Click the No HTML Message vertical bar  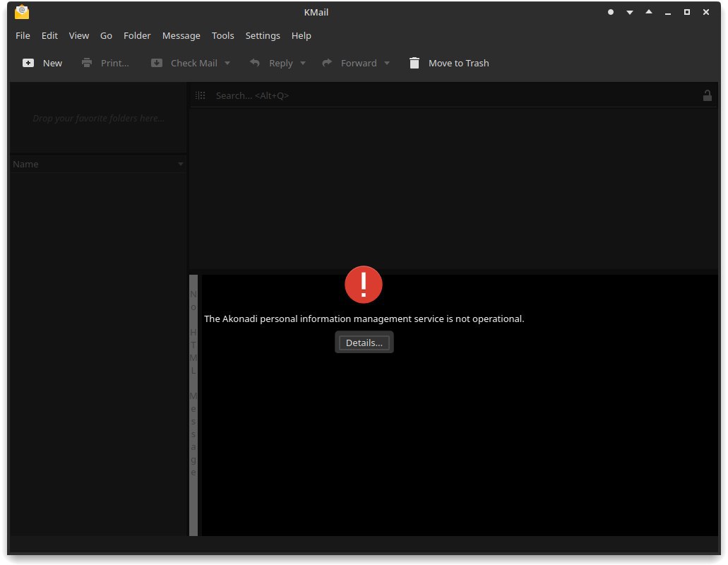[193, 405]
